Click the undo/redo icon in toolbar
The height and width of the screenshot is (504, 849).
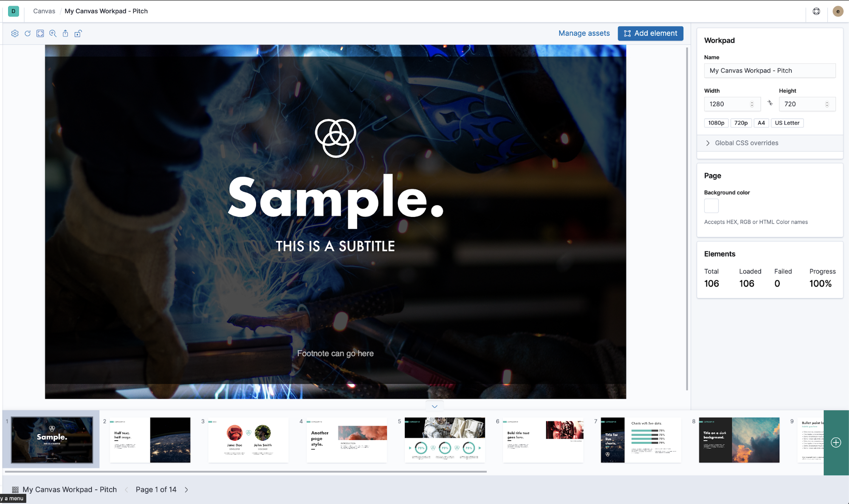point(28,34)
